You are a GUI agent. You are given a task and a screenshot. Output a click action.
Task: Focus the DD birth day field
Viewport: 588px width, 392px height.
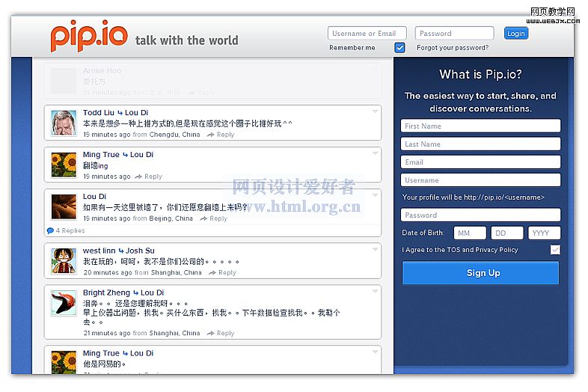(x=507, y=233)
